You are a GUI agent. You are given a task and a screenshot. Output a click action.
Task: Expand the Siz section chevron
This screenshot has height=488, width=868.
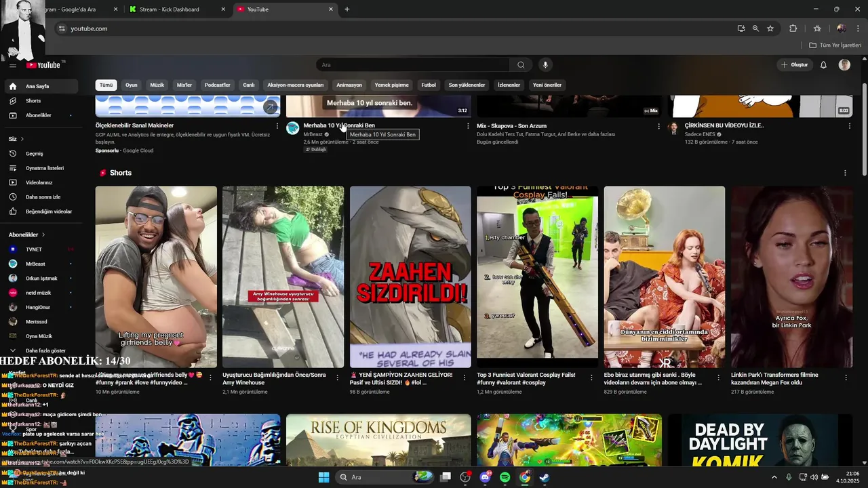tap(22, 139)
